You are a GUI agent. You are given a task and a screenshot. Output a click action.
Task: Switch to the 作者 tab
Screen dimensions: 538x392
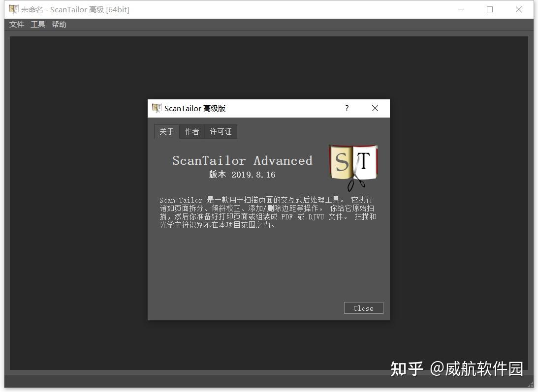(191, 131)
